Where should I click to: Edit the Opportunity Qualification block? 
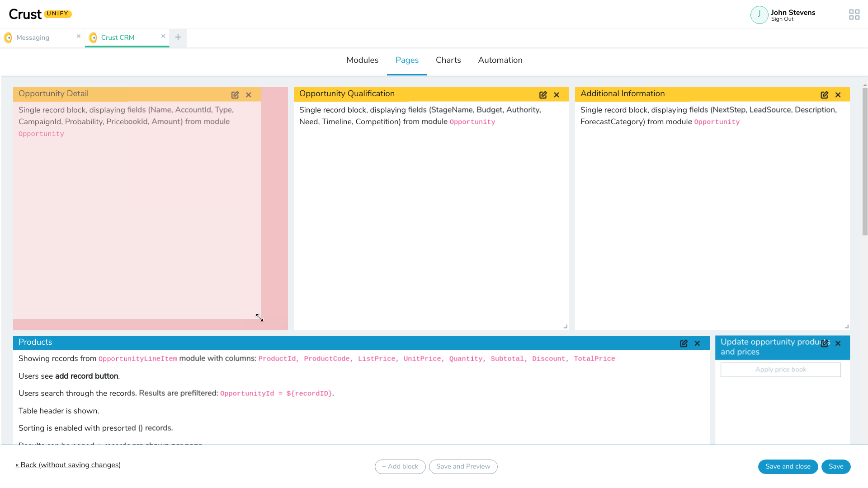(543, 95)
